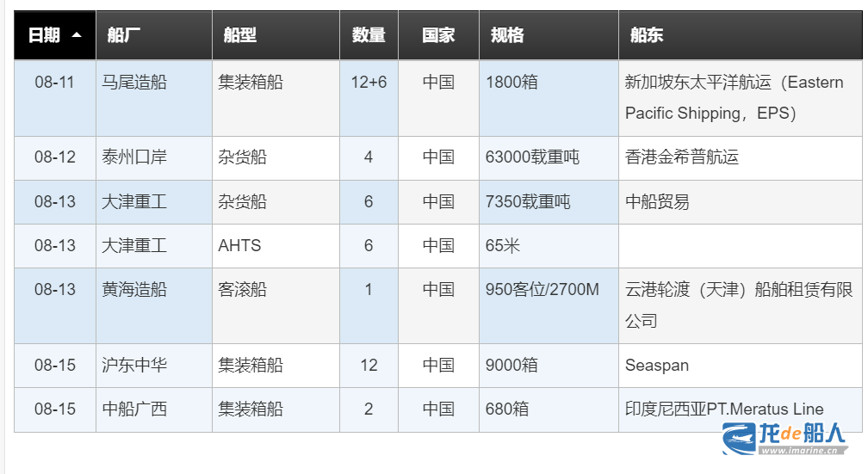This screenshot has width=868, height=474.
Task: Click the 9000箱 specification cell
Action: pos(549,366)
